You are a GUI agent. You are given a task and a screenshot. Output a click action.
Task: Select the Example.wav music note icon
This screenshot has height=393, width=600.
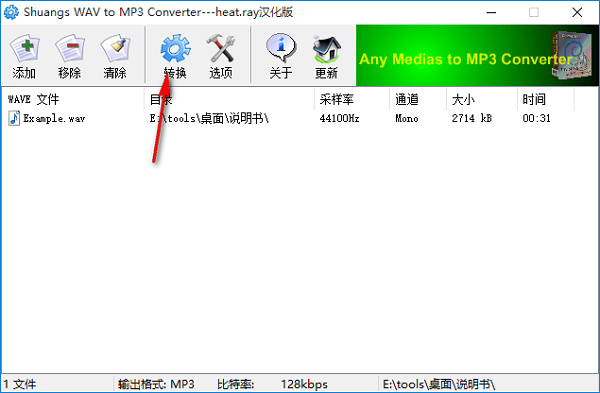[14, 118]
